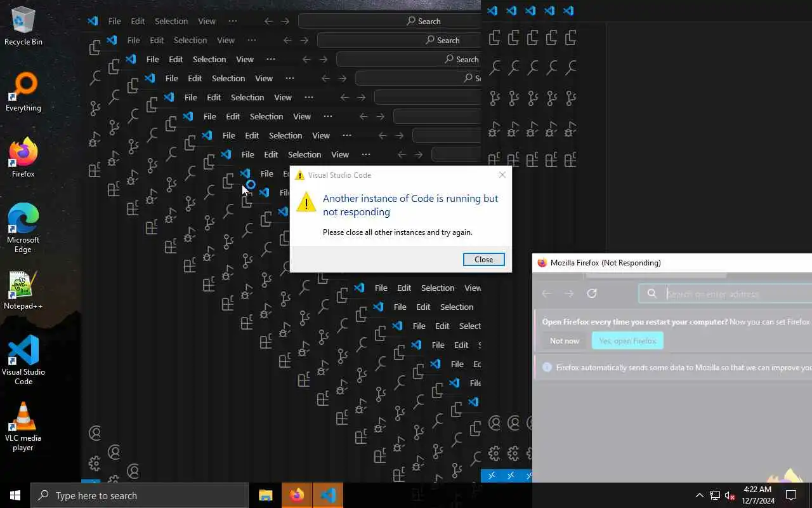Open the network status tray icon
This screenshot has width=812, height=508.
[714, 495]
